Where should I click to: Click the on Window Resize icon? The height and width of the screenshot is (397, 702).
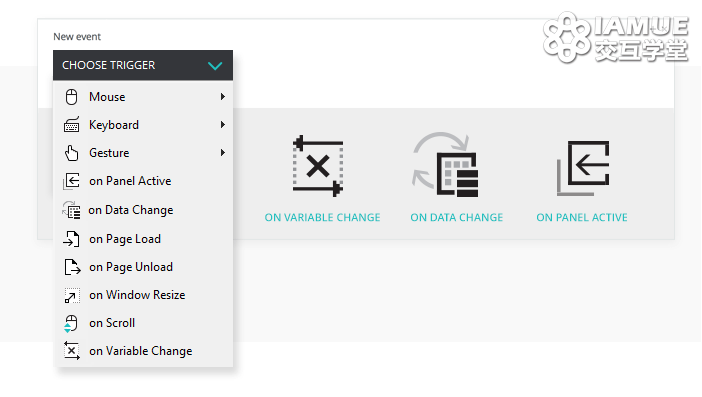72,295
